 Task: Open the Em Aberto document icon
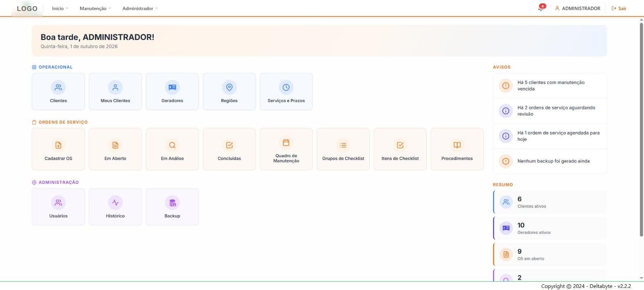click(115, 145)
